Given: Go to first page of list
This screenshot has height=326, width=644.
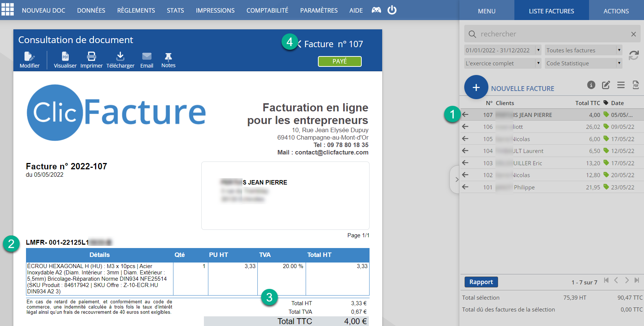Looking at the screenshot, I should point(606,280).
